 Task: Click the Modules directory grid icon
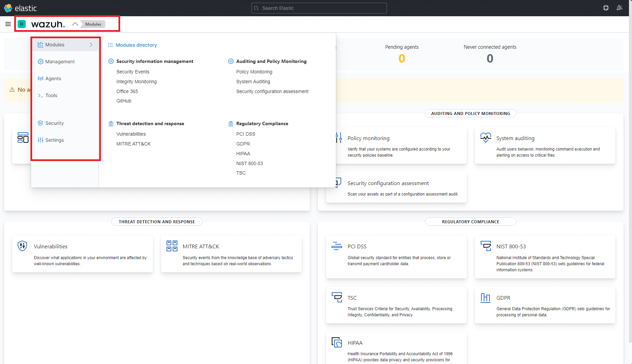110,45
